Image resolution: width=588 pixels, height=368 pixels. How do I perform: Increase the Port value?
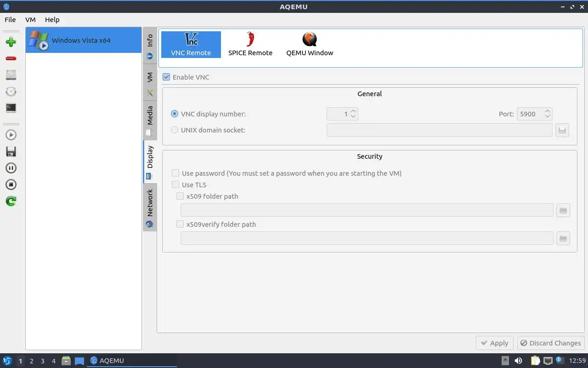coord(548,111)
